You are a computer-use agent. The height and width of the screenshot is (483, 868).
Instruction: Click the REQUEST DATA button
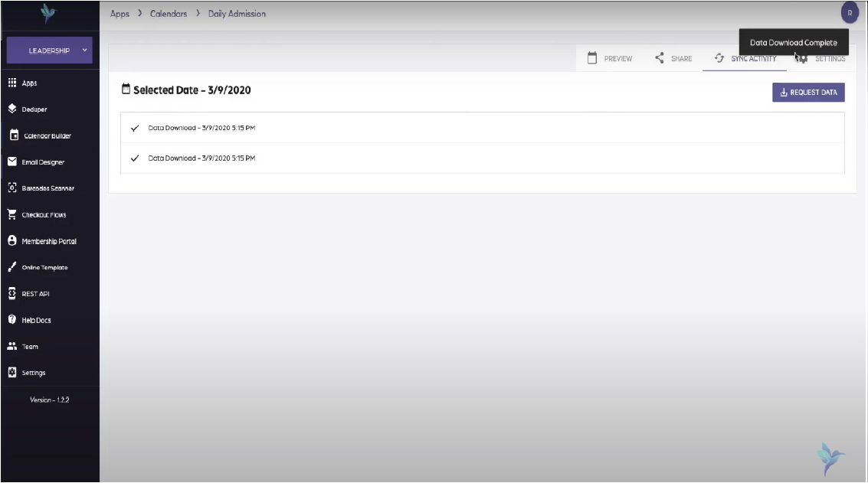click(x=807, y=92)
